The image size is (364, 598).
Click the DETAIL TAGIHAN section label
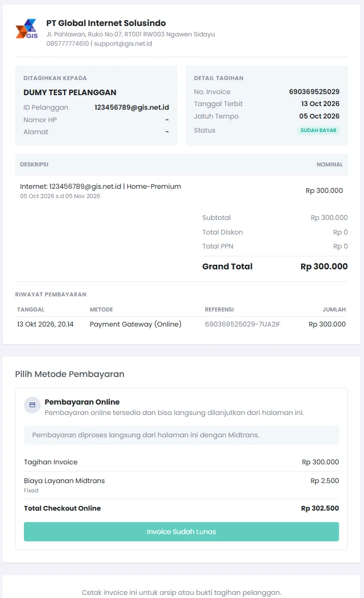pyautogui.click(x=218, y=78)
